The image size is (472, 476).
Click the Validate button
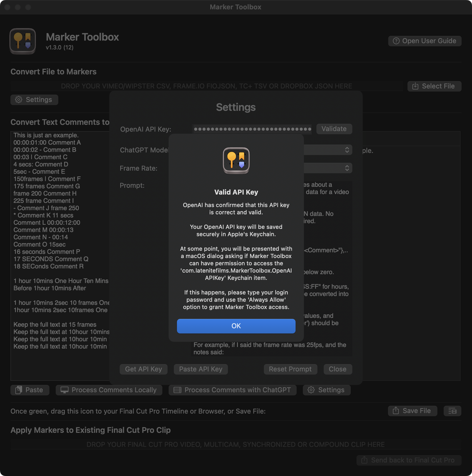click(x=334, y=129)
